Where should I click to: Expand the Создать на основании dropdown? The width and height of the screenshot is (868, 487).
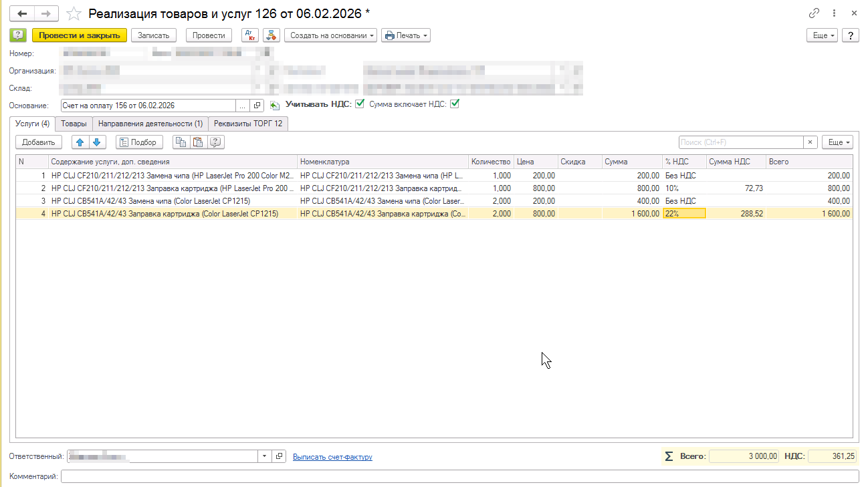(x=331, y=35)
